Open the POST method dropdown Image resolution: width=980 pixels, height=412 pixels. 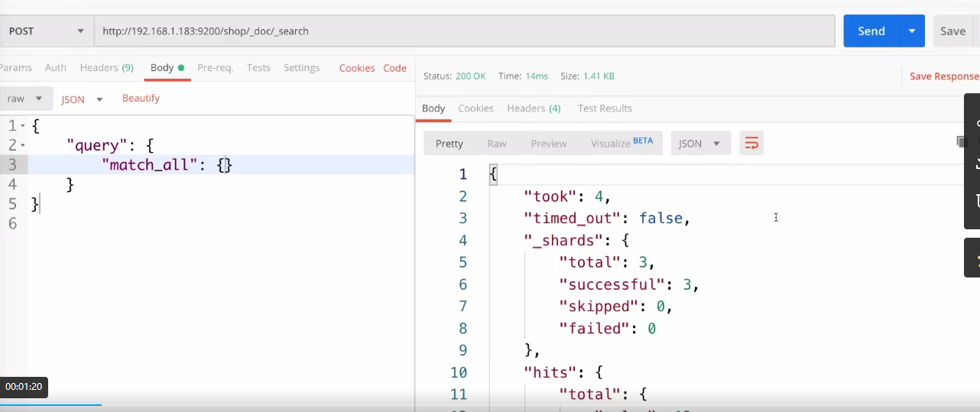[x=46, y=31]
